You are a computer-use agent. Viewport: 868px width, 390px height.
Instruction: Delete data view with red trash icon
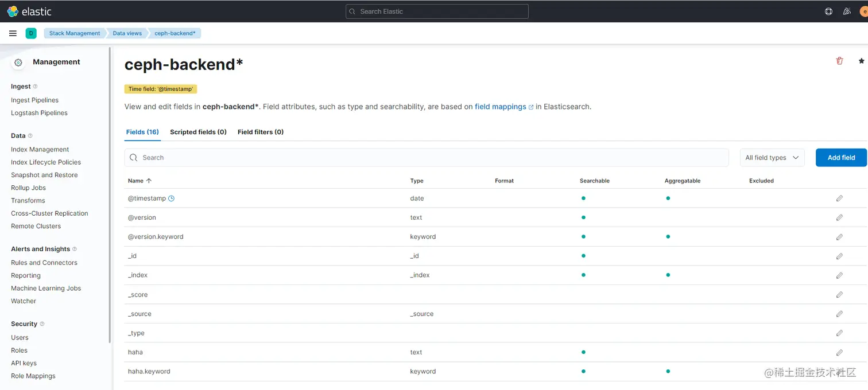tap(840, 61)
